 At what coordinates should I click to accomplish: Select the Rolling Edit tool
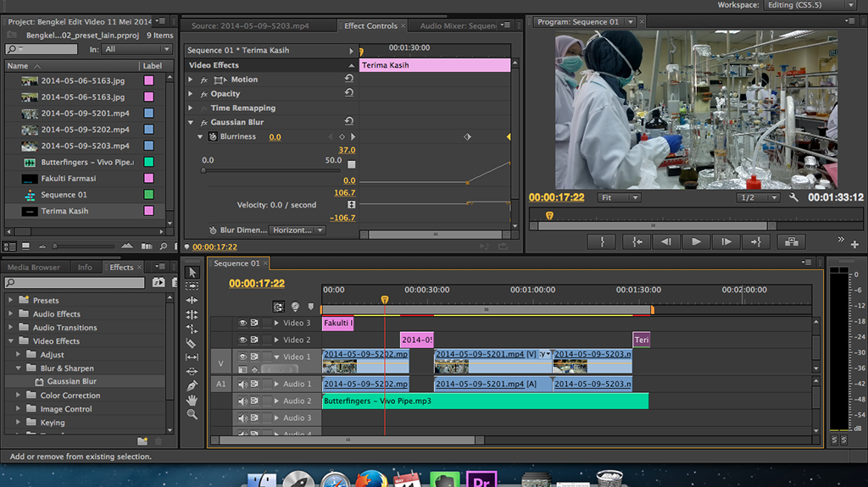pyautogui.click(x=192, y=314)
